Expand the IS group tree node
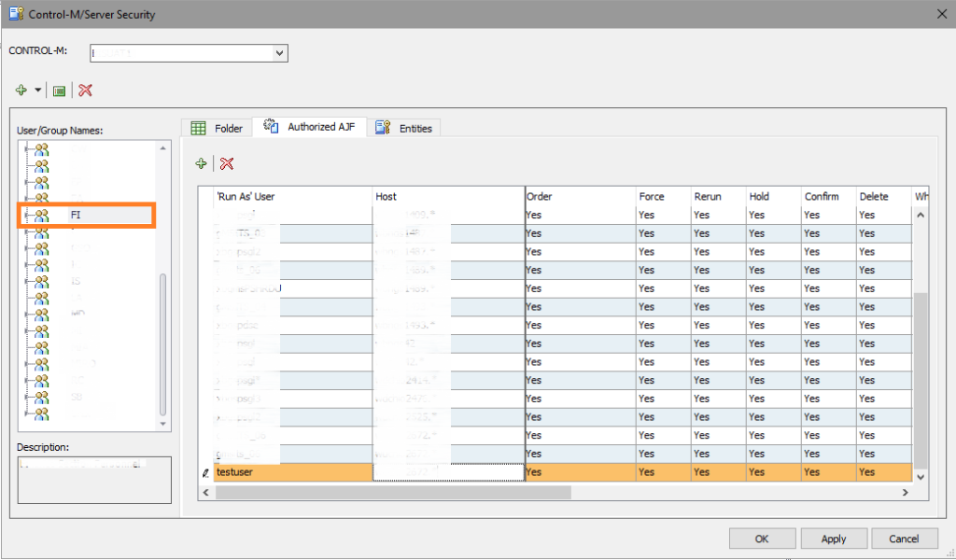This screenshot has height=560, width=956. pos(25,282)
